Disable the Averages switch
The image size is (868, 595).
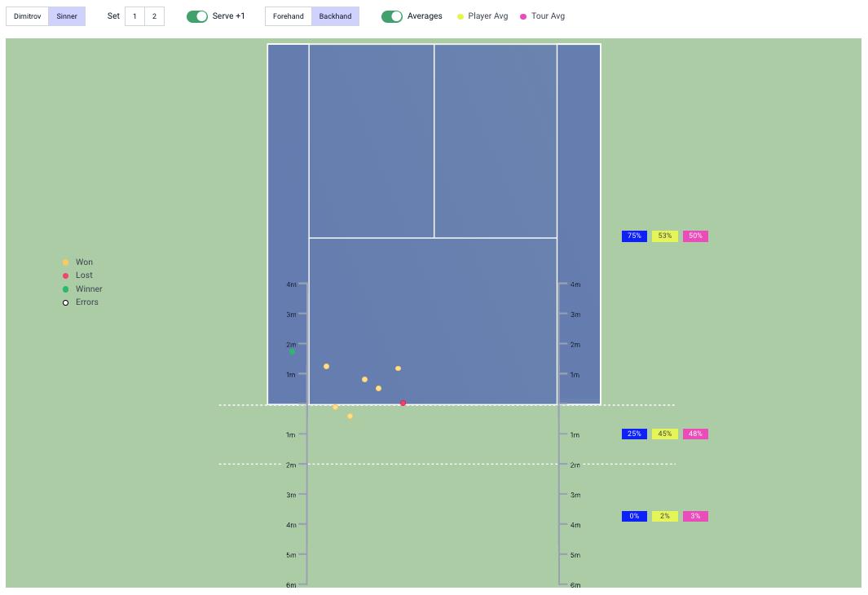tap(392, 16)
